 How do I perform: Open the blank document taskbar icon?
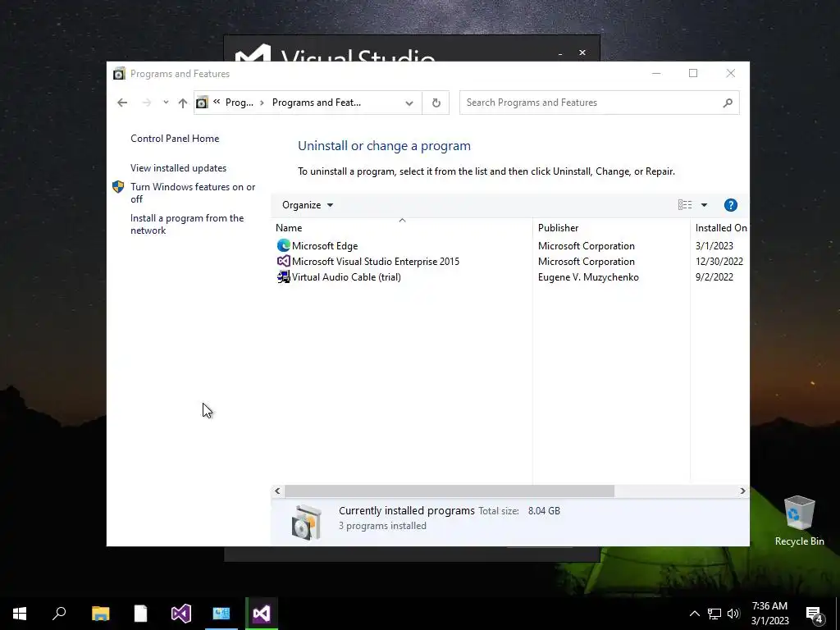[141, 614]
